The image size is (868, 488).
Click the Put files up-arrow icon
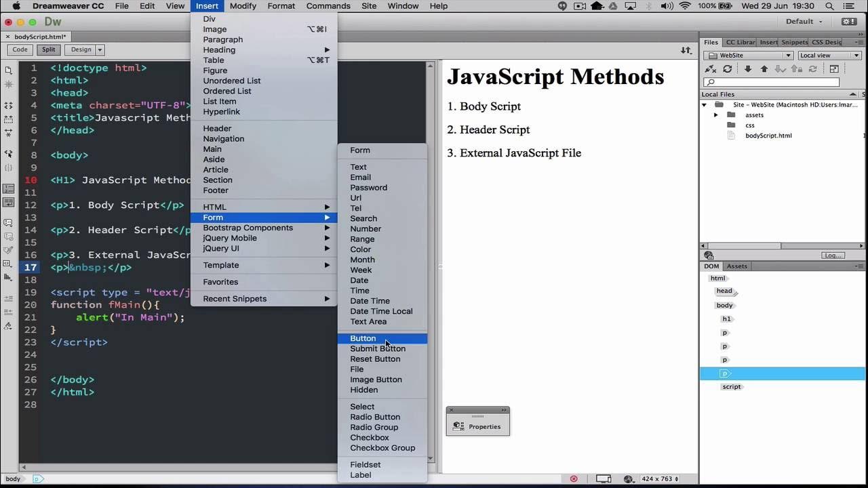[764, 69]
